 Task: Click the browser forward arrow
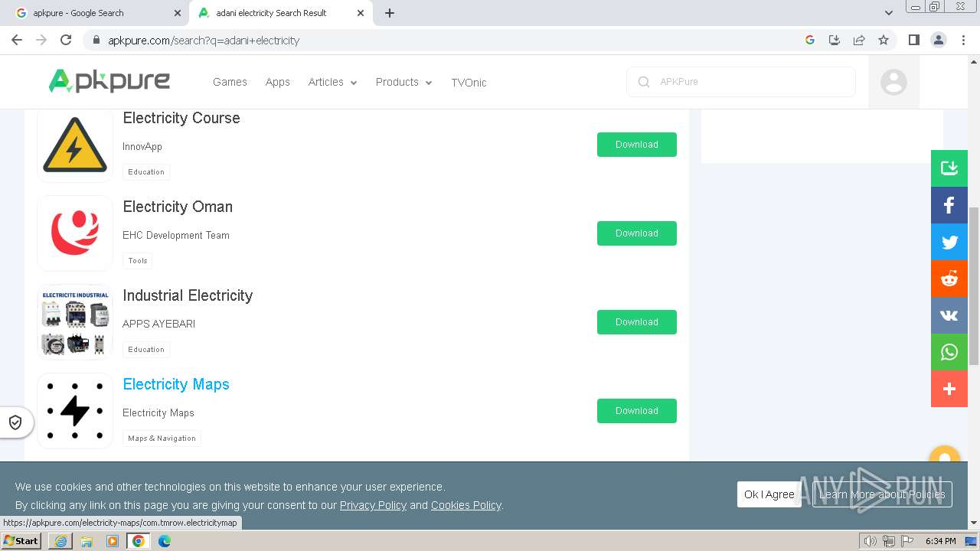[x=41, y=40]
